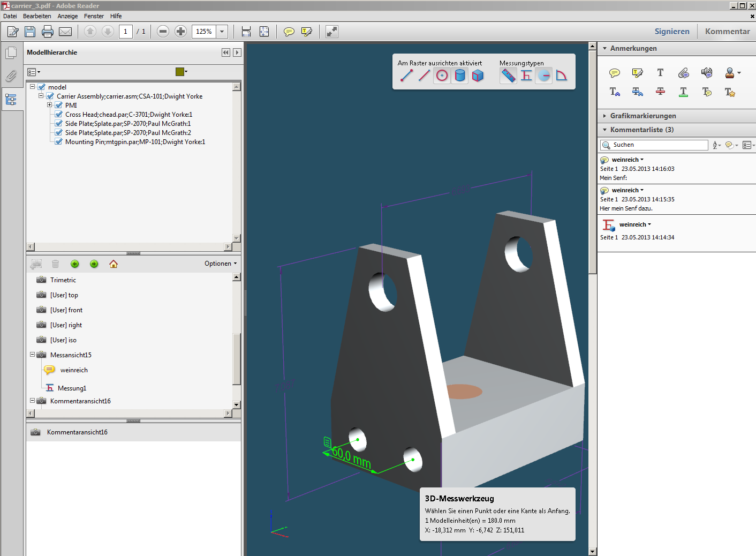This screenshot has width=756, height=556.
Task: Click the Suchen comment search field
Action: [x=654, y=145]
